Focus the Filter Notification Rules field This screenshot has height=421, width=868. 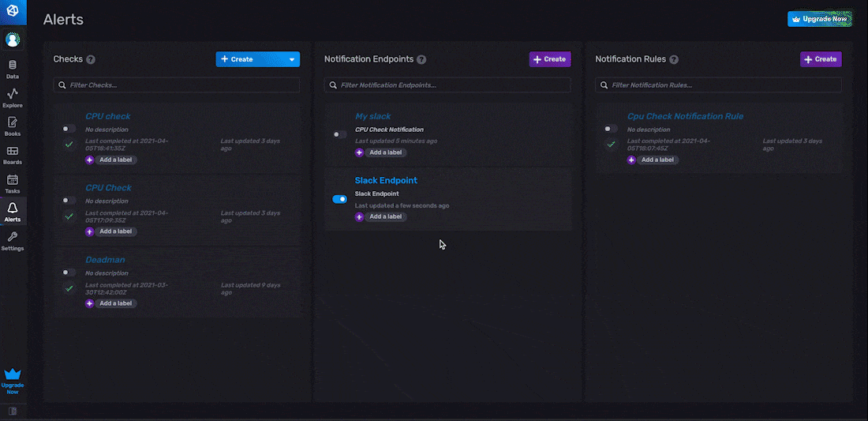[x=718, y=85]
